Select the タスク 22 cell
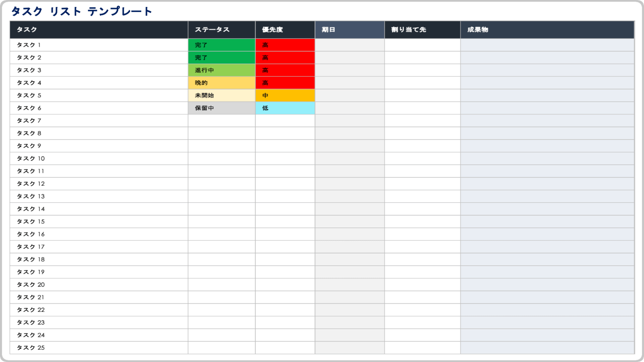This screenshot has height=362, width=644. pos(99,310)
